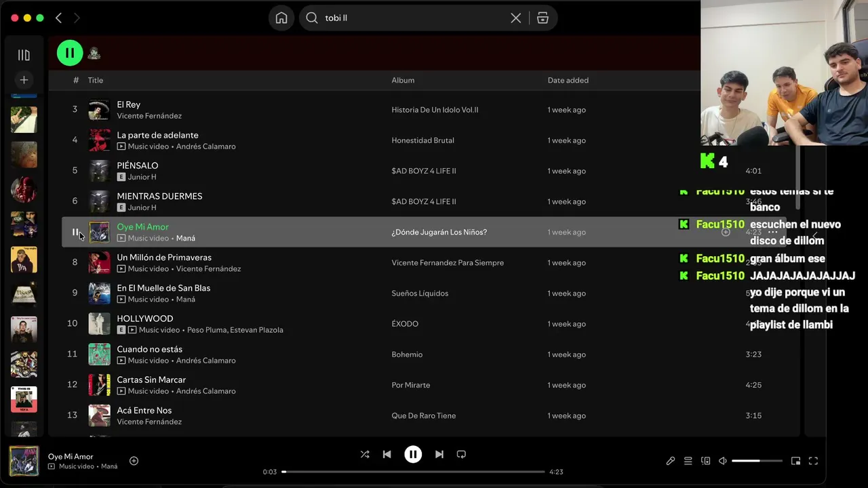Select the song "Cuando no estás"
The width and height of the screenshot is (868, 488).
click(150, 349)
